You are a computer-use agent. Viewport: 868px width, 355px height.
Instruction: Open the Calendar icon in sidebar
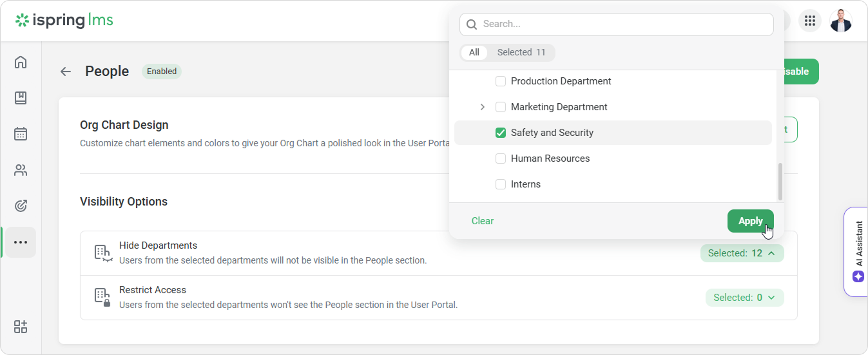(x=21, y=134)
